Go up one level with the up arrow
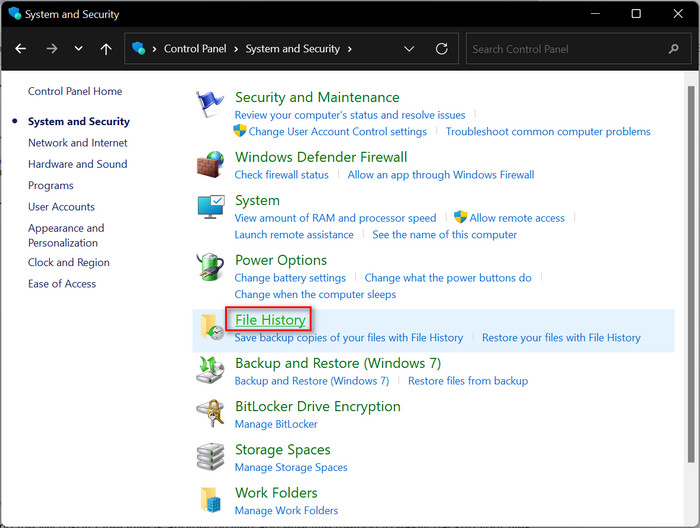 (x=106, y=49)
